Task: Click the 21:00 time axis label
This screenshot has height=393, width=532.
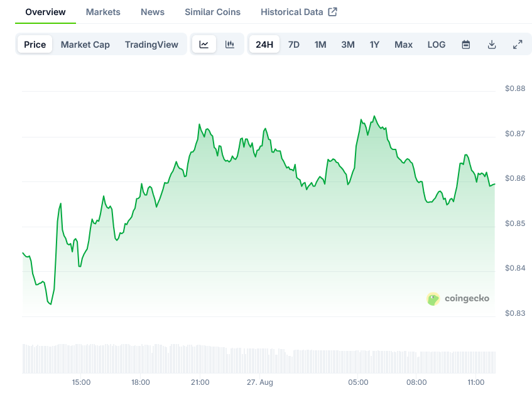Action: pos(200,382)
